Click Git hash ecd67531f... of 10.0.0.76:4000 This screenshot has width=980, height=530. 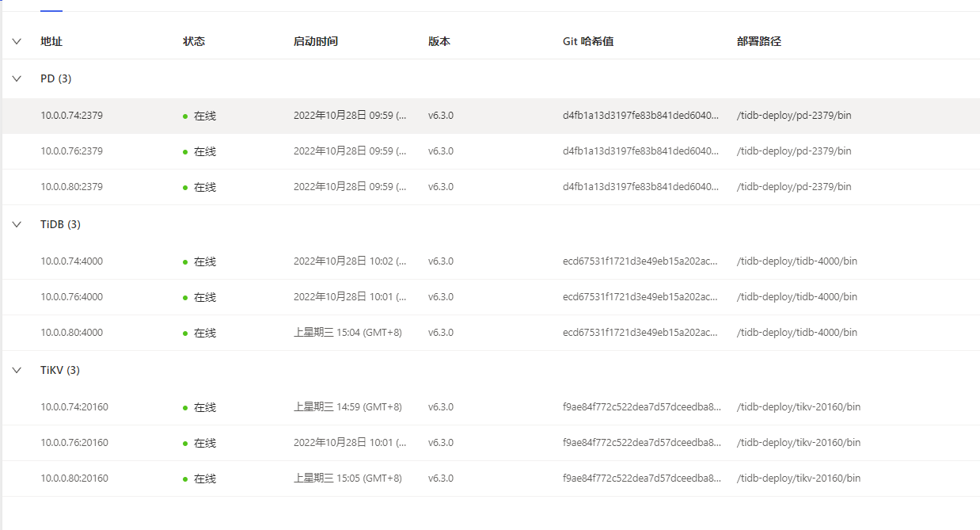pos(640,297)
